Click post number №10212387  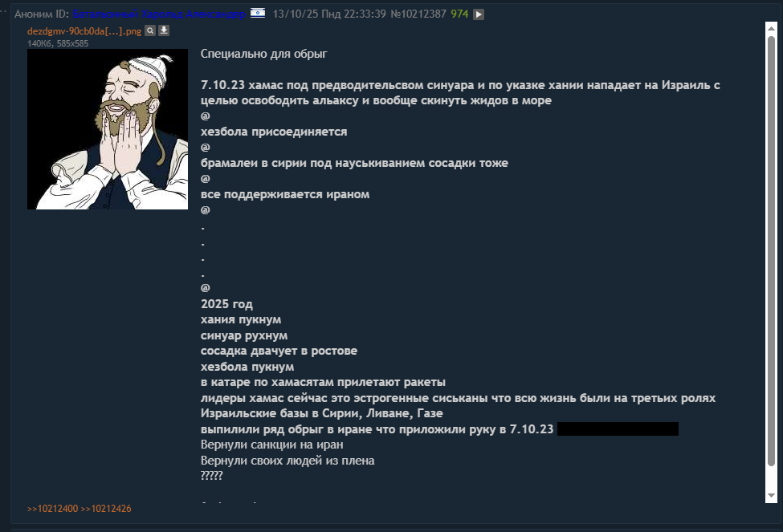[x=418, y=14]
